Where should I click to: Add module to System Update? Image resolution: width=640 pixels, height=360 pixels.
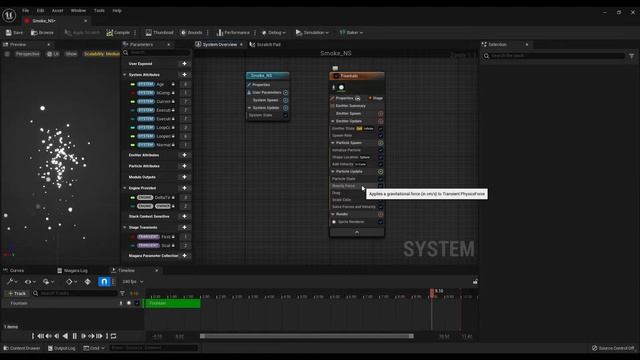285,108
